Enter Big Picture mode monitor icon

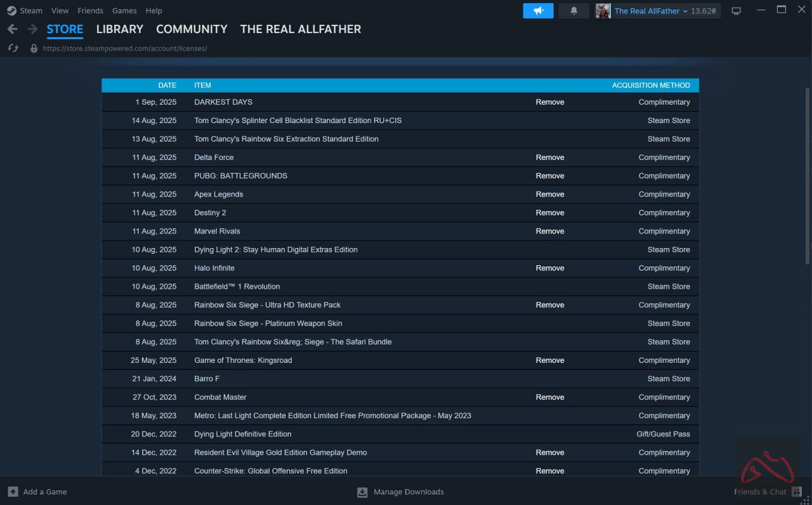coord(736,11)
